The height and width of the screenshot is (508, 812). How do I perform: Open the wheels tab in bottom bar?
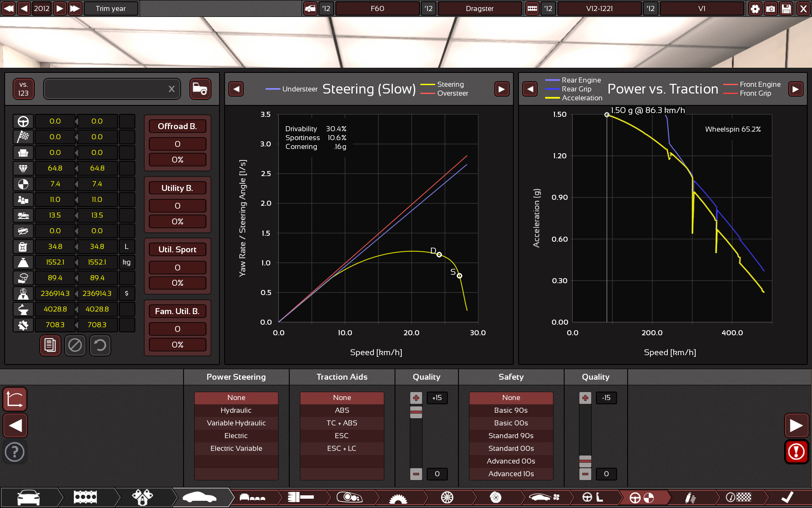447,497
